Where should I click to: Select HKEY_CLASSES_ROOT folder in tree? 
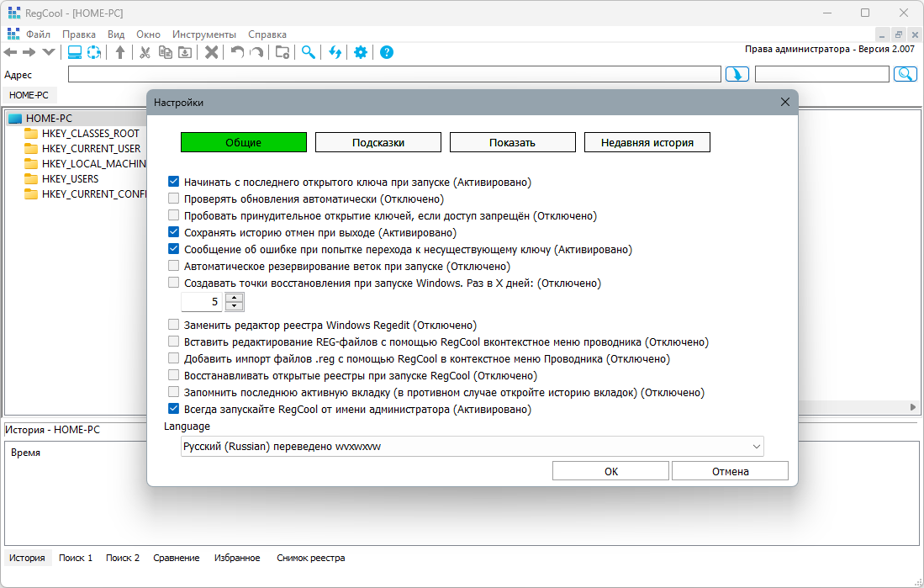click(x=90, y=134)
